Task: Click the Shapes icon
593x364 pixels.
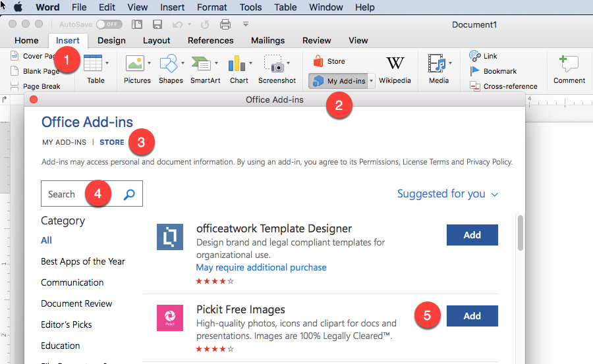Action: (x=169, y=63)
